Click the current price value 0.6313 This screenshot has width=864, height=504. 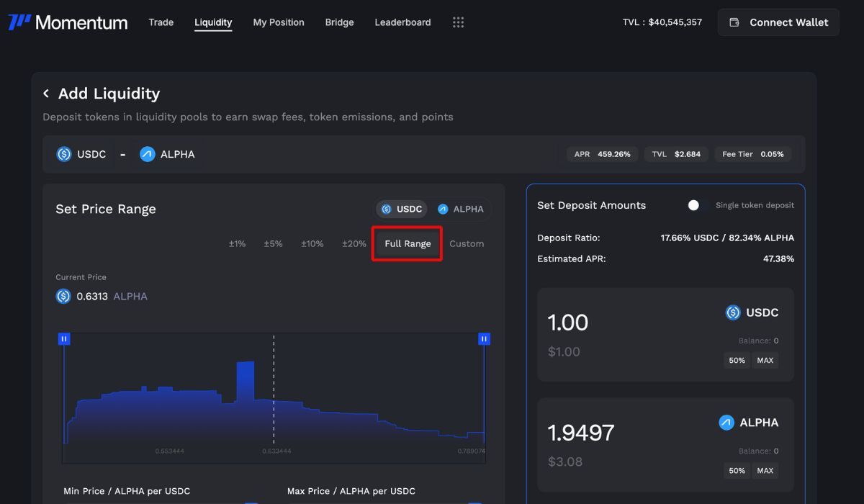[92, 296]
